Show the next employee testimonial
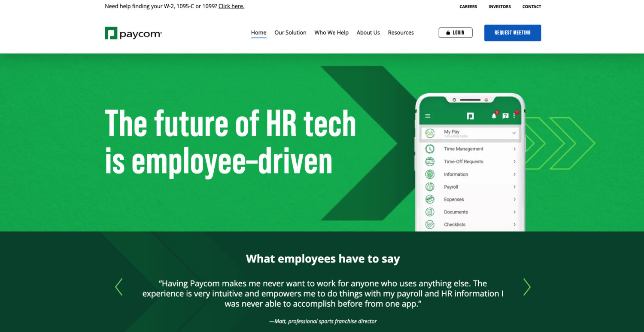Viewport: 644px width, 332px height. coord(526,287)
